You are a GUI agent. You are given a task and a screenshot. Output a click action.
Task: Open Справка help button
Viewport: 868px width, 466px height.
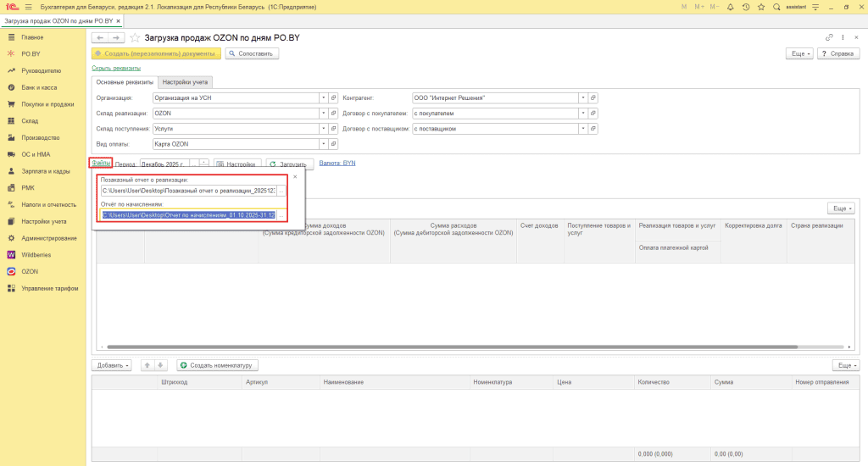[838, 53]
